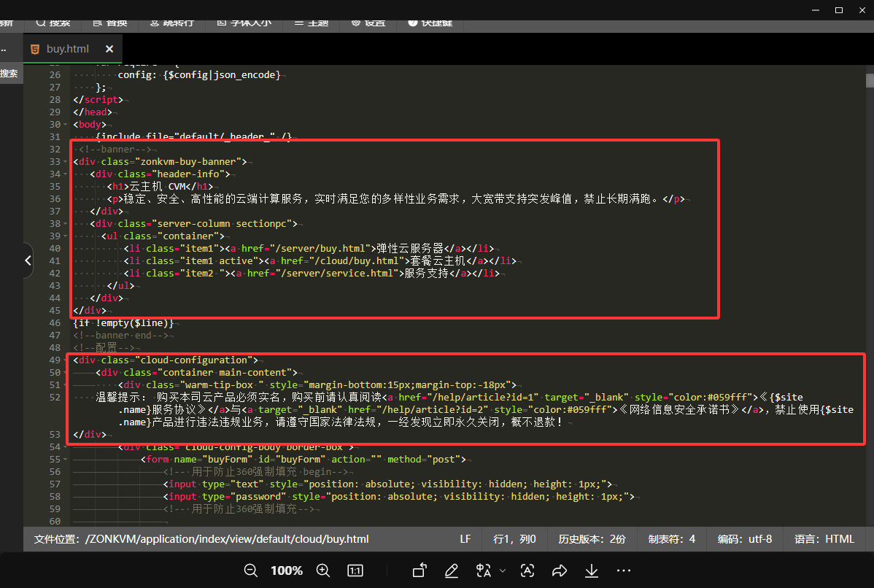Fold the code block at line 33
Screen dimensions: 874x588
pyautogui.click(x=66, y=161)
